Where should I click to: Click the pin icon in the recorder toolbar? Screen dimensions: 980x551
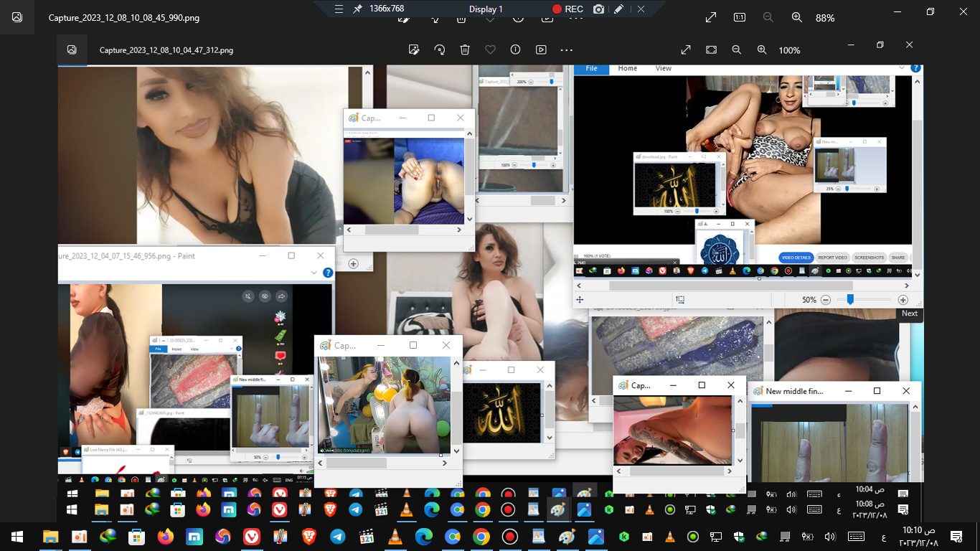(357, 9)
